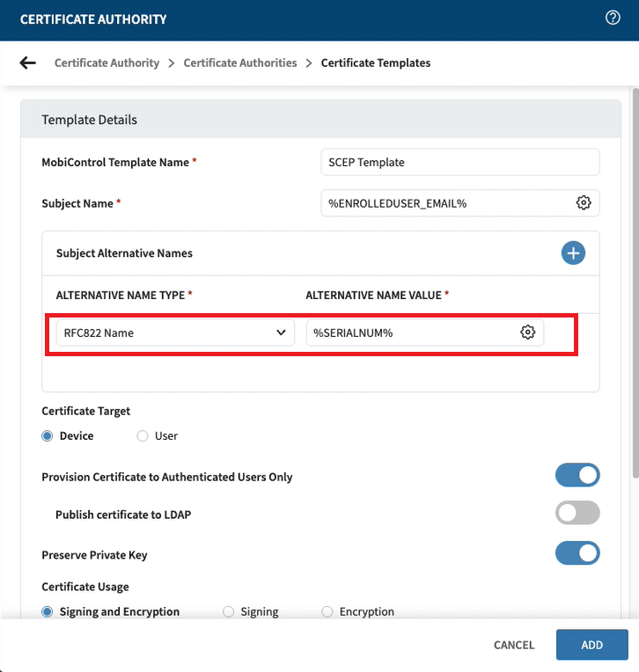
Task: Edit the MobiControl Template Name field
Action: 460,162
